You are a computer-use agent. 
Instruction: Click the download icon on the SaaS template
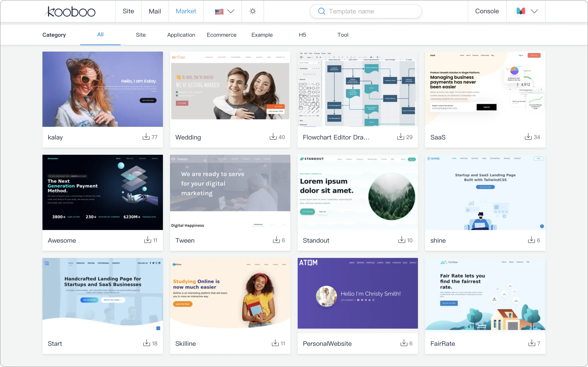528,137
